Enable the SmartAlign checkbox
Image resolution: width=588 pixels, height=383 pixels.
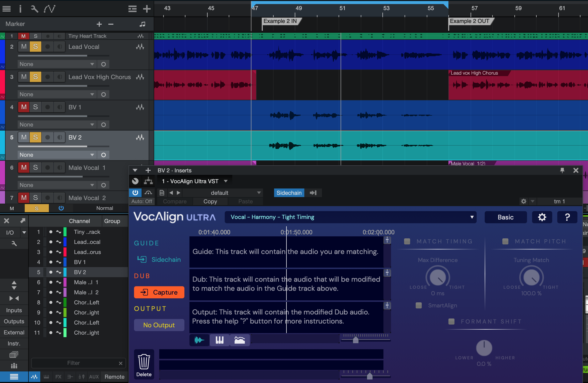[418, 305]
